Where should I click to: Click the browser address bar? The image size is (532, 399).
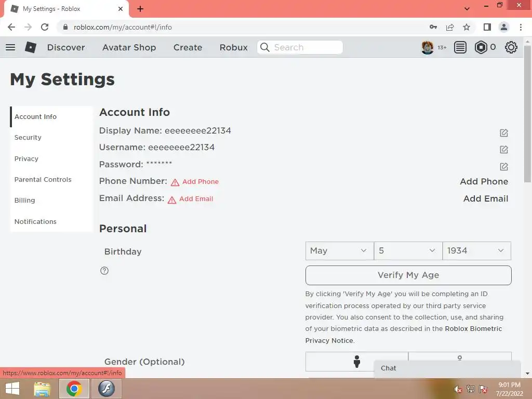point(244,27)
